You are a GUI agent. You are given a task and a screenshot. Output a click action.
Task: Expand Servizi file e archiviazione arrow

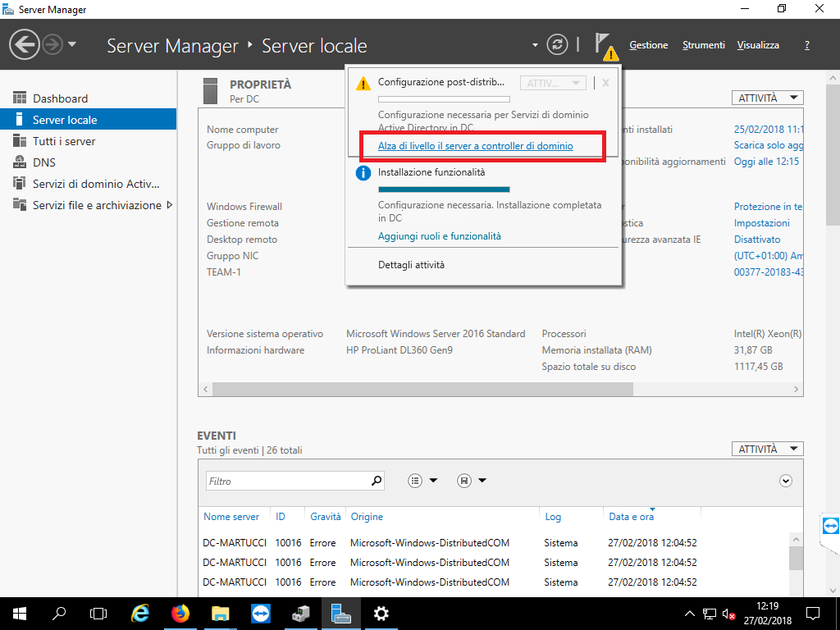coord(170,204)
